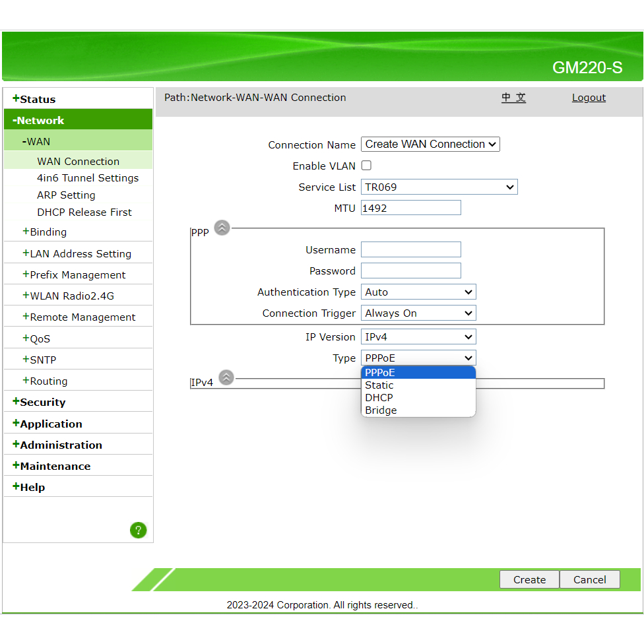Screen dimensions: 644x644
Task: Open the Authentication Type dropdown
Action: 418,292
